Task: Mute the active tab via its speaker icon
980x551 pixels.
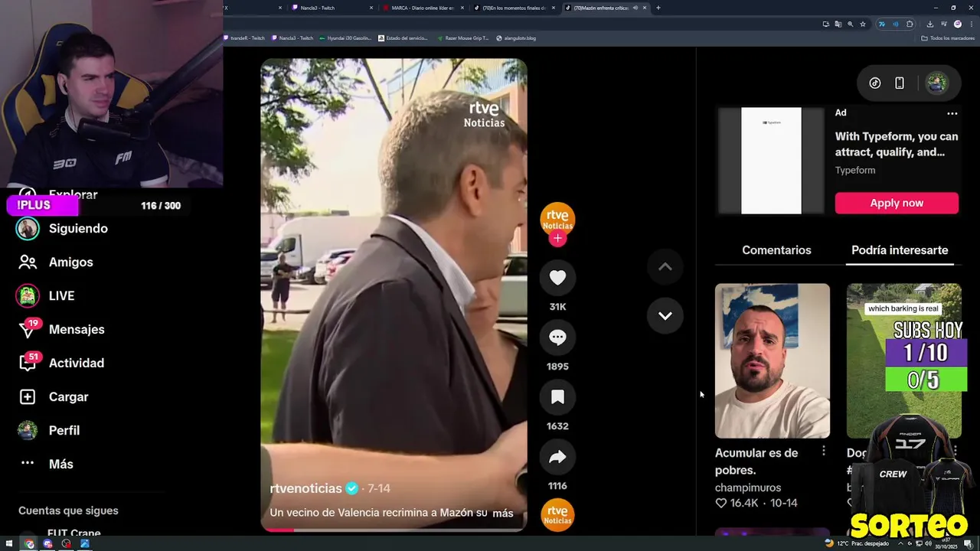Action: pyautogui.click(x=635, y=8)
